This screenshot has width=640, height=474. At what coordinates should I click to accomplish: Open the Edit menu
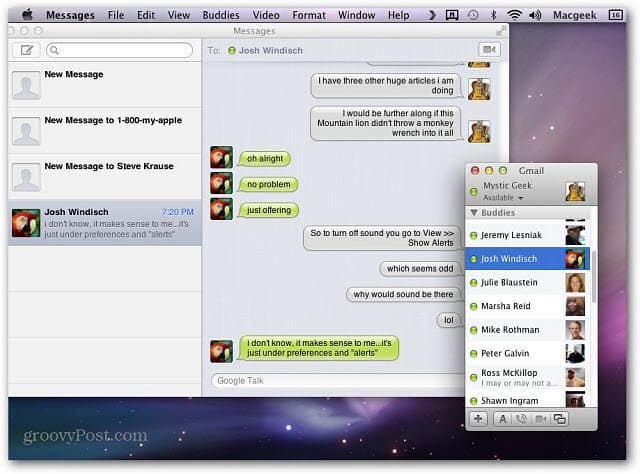point(146,15)
